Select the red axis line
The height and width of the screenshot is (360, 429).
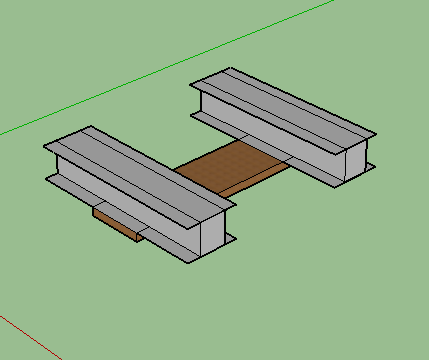[x=31, y=337]
